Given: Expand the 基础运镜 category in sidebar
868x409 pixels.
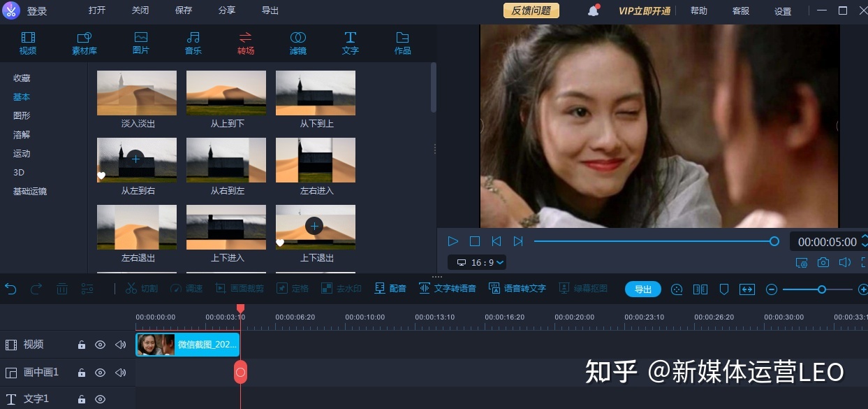Looking at the screenshot, I should pos(29,191).
